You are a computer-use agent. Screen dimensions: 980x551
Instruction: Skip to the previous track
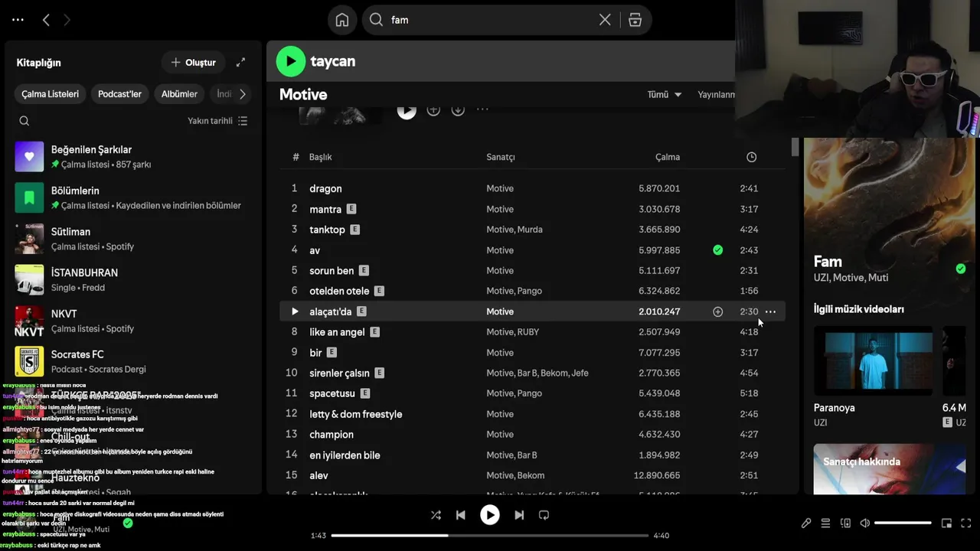click(460, 515)
